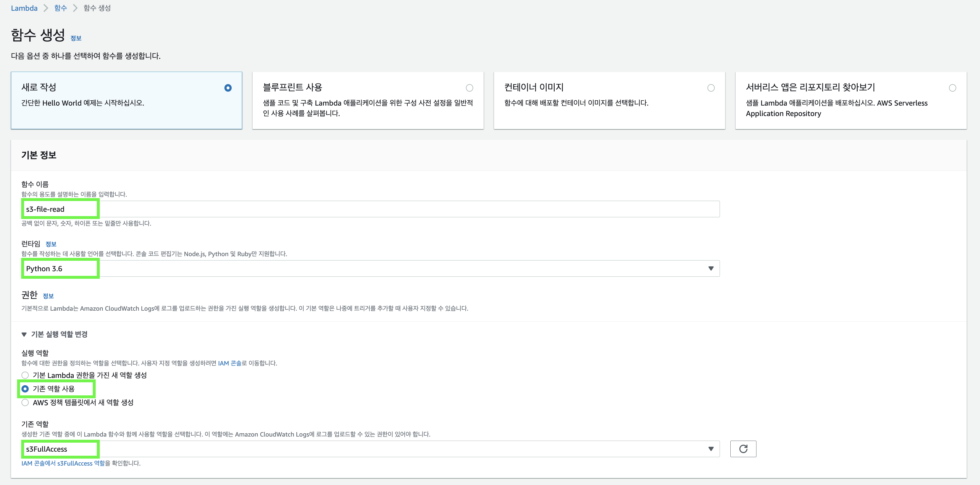Open the IAM 콘솔 link in 실행 역할 description

tap(229, 363)
